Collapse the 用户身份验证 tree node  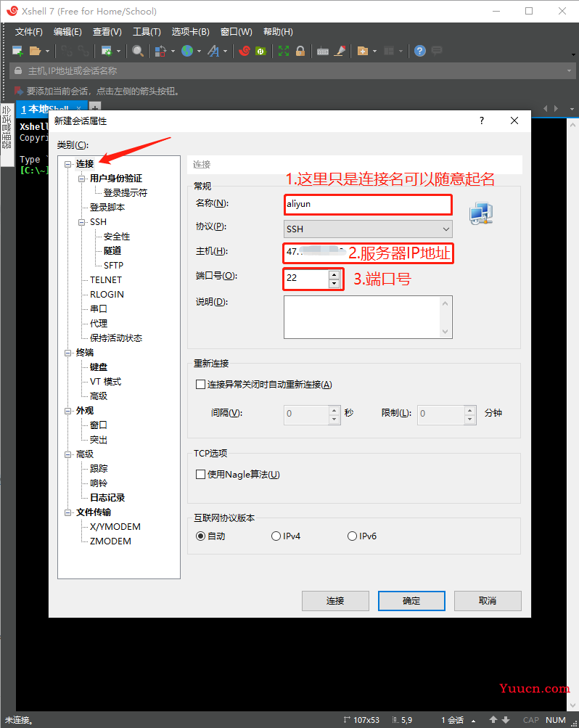coord(82,179)
